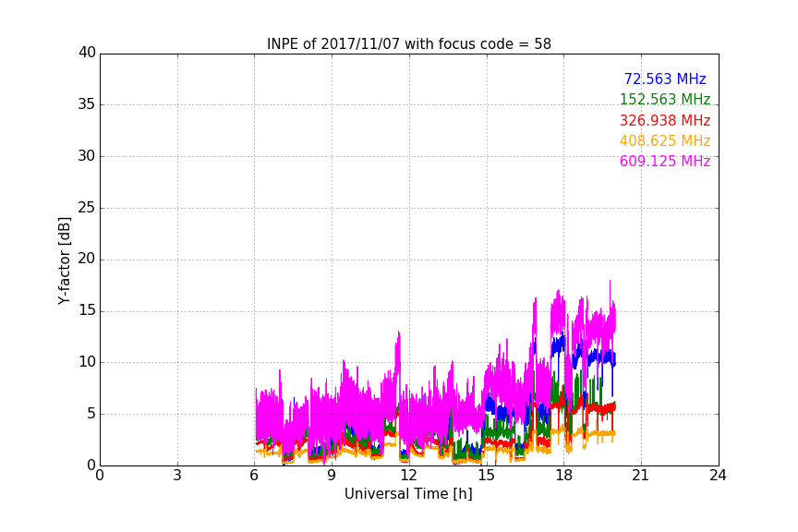Click the x-axis tick label 9

332,476
